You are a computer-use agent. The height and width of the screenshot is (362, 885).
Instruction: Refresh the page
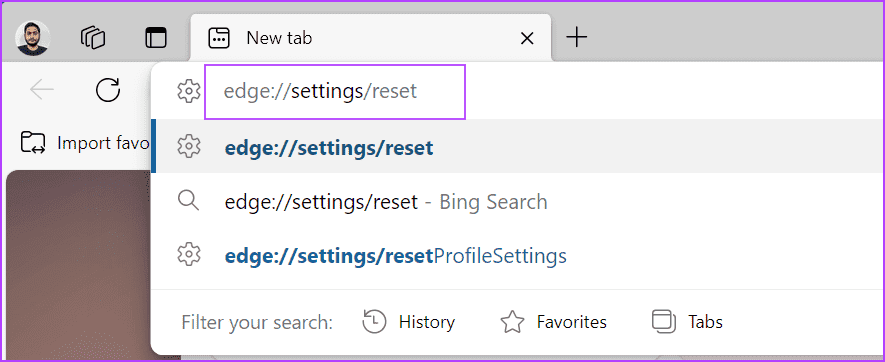pyautogui.click(x=108, y=90)
